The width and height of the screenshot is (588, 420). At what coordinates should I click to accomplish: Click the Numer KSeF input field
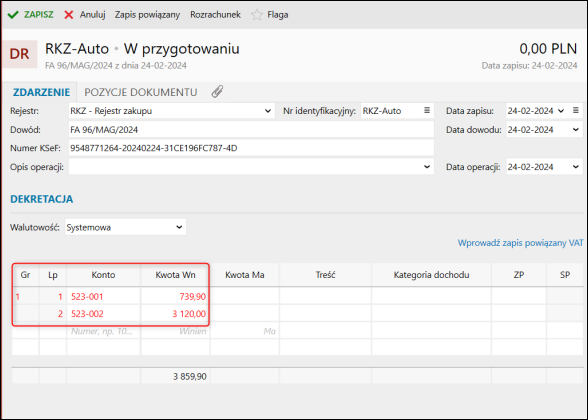251,148
